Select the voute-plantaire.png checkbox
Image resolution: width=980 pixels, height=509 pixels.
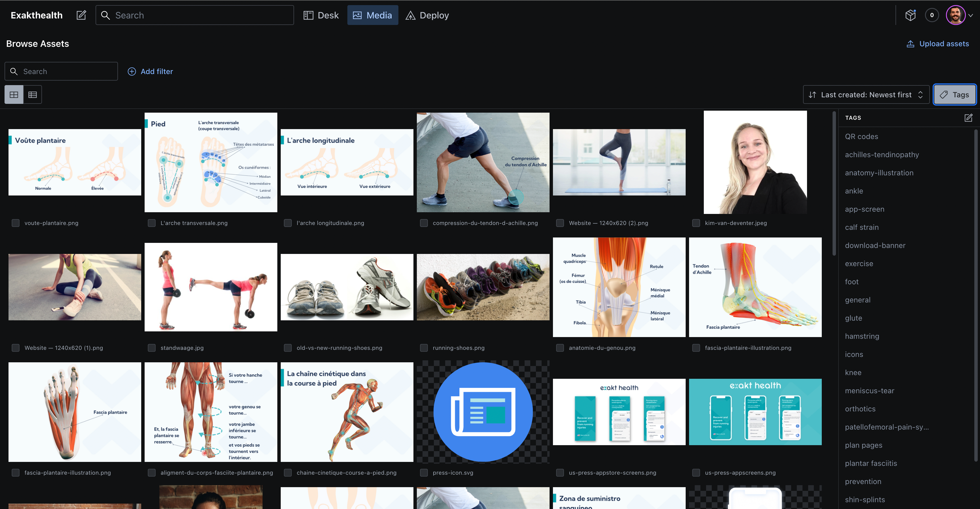[16, 223]
